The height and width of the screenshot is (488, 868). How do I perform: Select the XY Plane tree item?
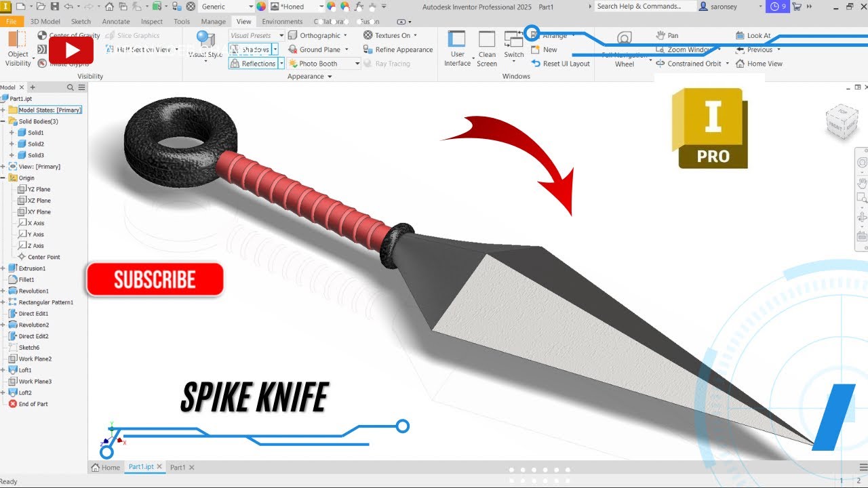click(35, 212)
